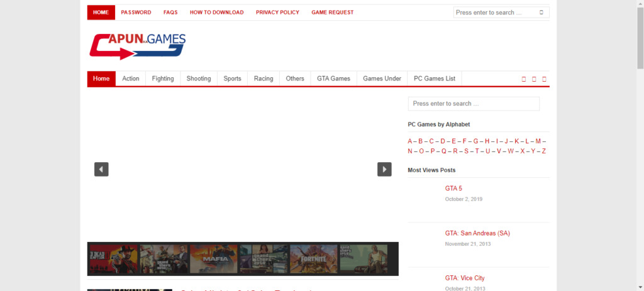Open games starting with letter C
Image resolution: width=644 pixels, height=291 pixels.
click(x=431, y=141)
